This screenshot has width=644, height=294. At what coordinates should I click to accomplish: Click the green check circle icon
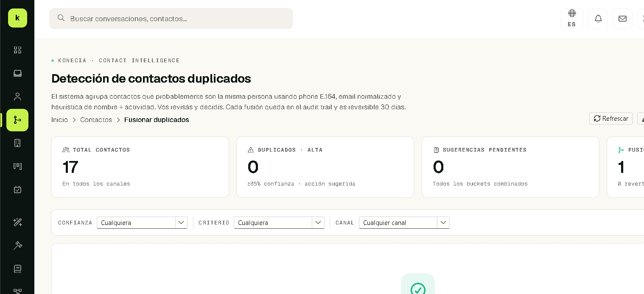(418, 289)
